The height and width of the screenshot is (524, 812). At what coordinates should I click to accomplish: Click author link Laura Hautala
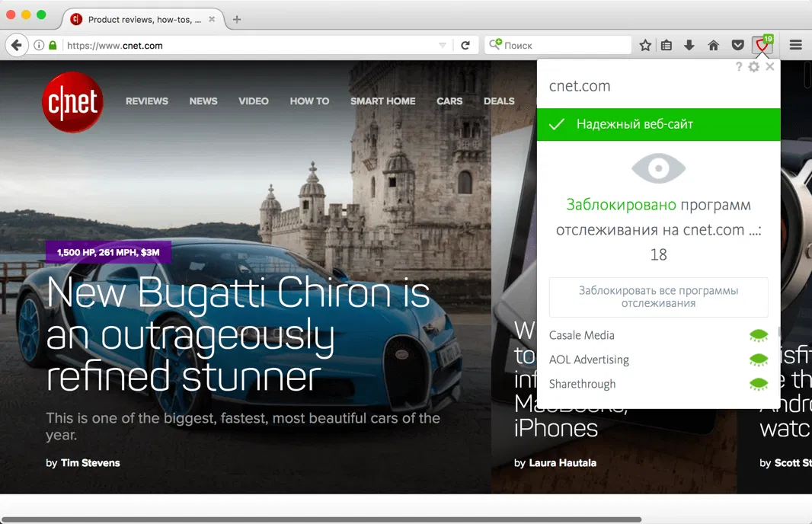[562, 463]
